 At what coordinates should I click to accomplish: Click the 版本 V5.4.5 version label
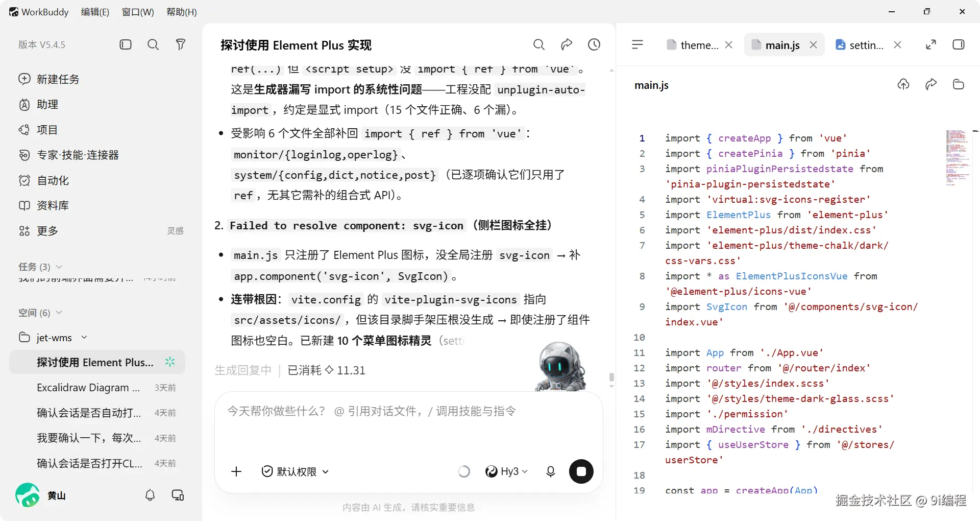(x=42, y=44)
